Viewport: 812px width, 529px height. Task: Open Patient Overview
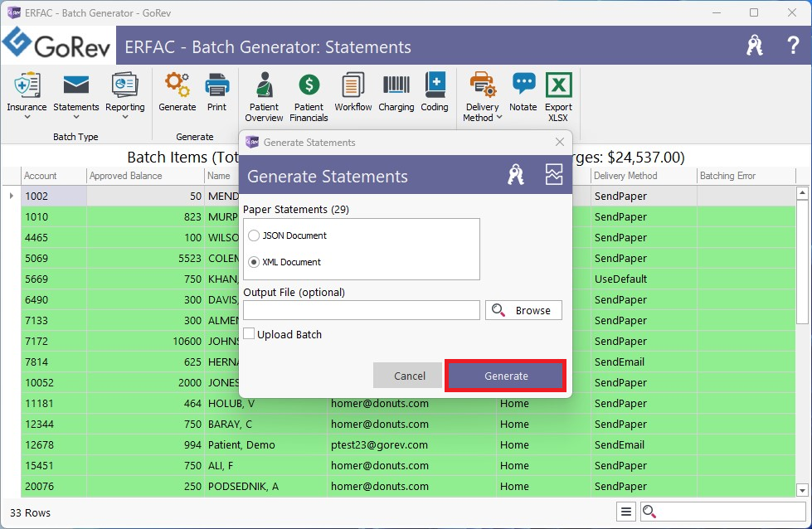(x=264, y=97)
